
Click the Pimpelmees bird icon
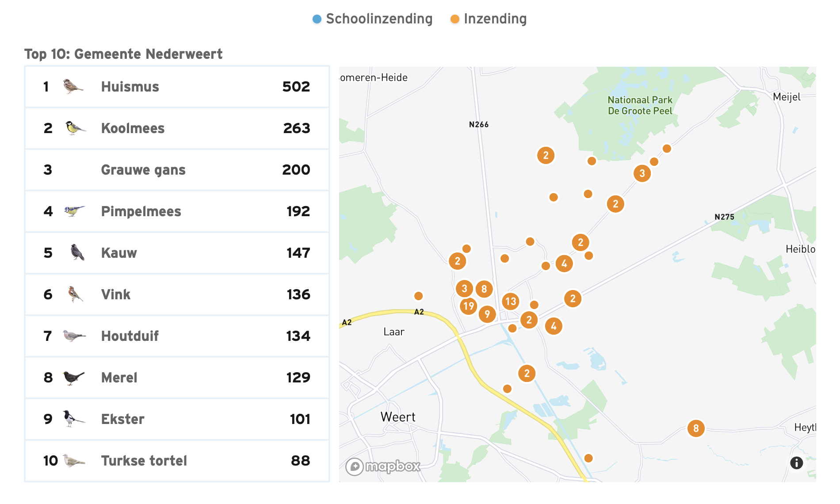click(x=74, y=211)
